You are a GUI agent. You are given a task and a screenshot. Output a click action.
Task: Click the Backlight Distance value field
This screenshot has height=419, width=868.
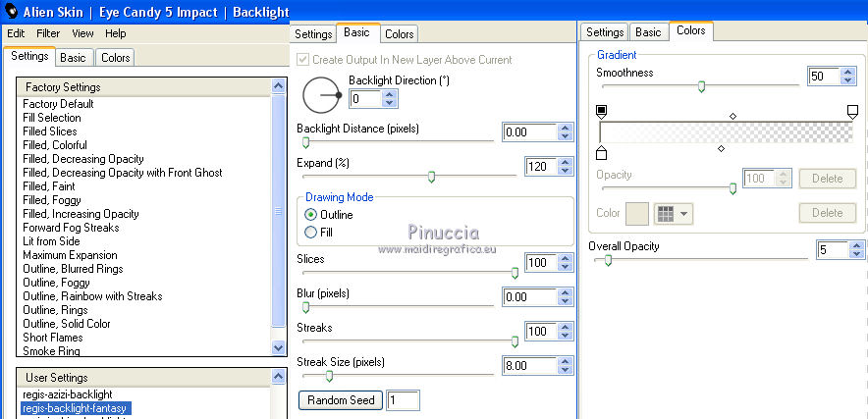click(529, 132)
